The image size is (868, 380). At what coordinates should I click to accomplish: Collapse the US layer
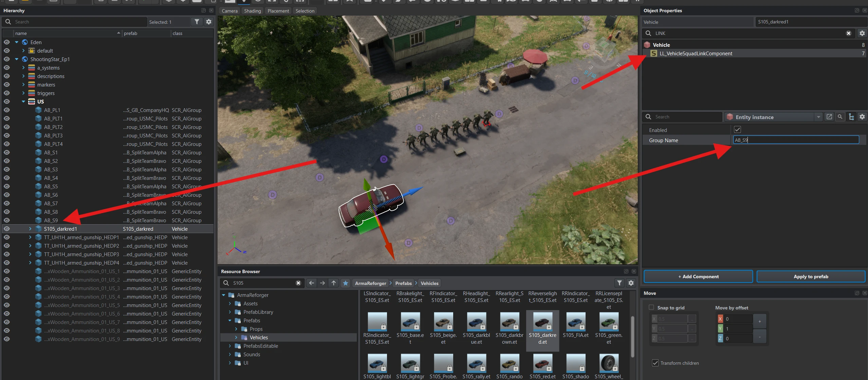pos(23,101)
